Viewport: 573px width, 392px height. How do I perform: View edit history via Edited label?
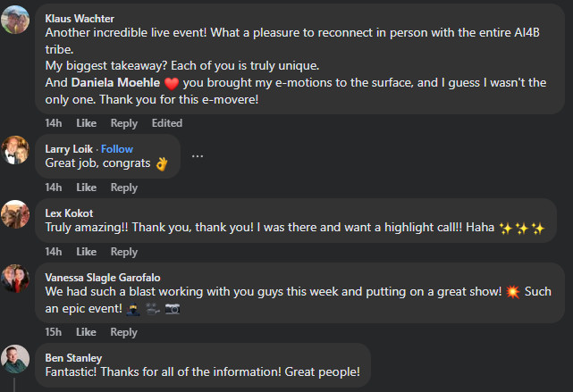[x=167, y=123]
